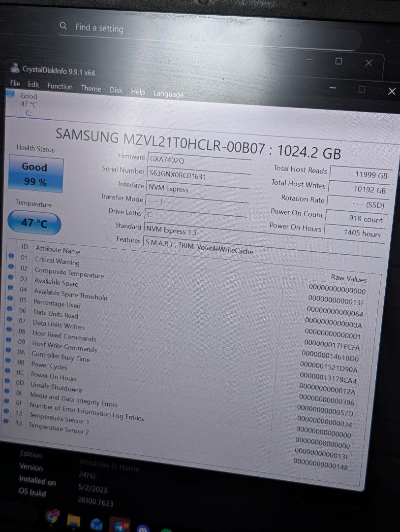Click the Transfer Mode field
This screenshot has width=400, height=532.
[x=197, y=202]
